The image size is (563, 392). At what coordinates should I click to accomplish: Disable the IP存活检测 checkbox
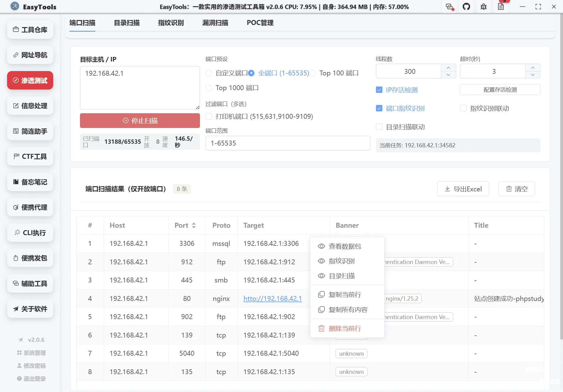(x=379, y=90)
